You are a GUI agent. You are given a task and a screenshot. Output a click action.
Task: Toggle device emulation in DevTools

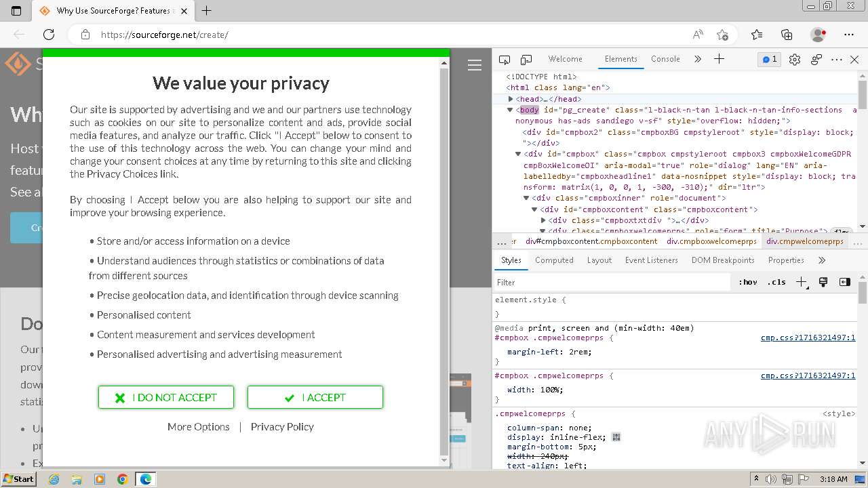[x=526, y=60]
